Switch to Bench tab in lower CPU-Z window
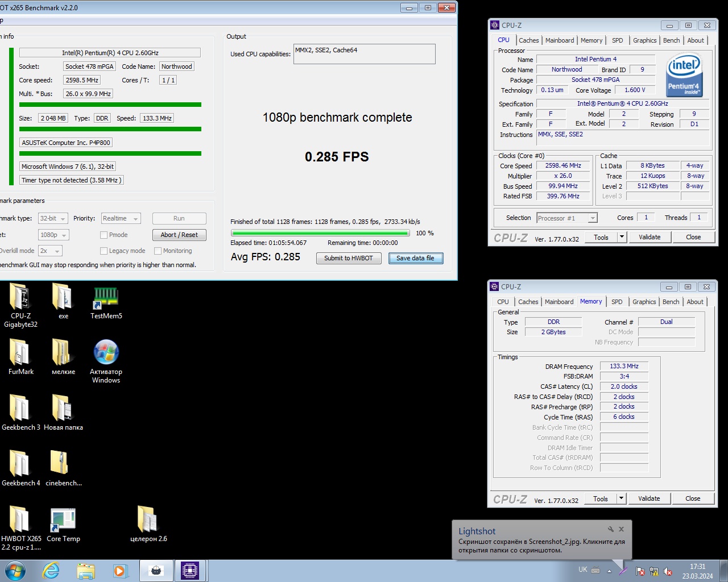This screenshot has height=582, width=728. tap(671, 302)
